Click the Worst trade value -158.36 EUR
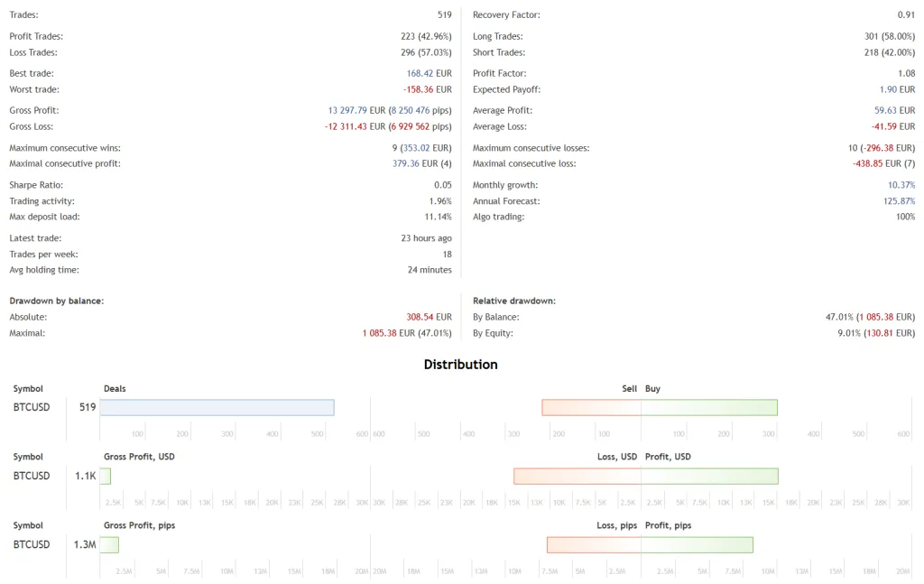Screen dimensions: 924x584 point(427,89)
